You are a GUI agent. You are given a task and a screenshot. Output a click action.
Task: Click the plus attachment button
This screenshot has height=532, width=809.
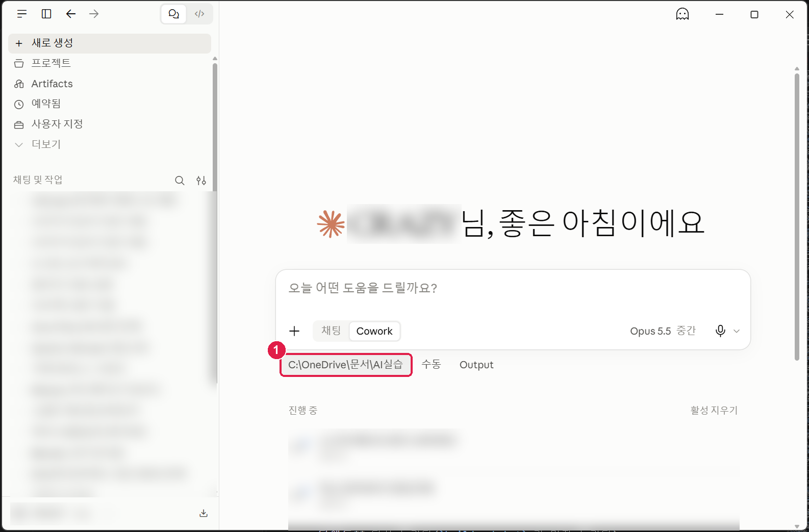coord(294,331)
